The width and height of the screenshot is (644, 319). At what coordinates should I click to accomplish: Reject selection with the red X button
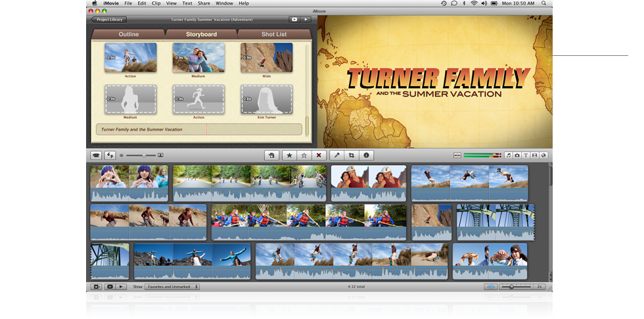point(319,155)
